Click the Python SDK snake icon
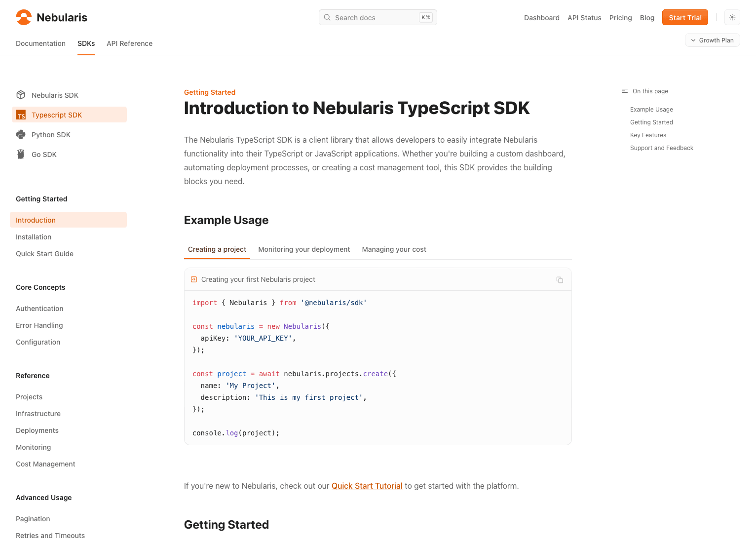The width and height of the screenshot is (756, 542). pyautogui.click(x=21, y=134)
